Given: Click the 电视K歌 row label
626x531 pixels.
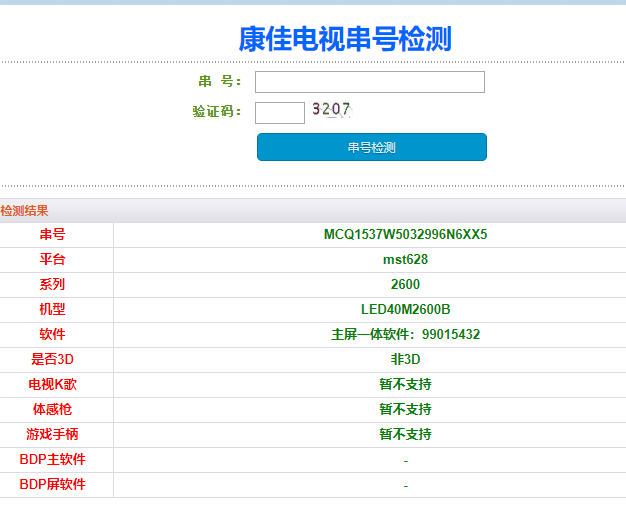Looking at the screenshot, I should click(52, 384).
